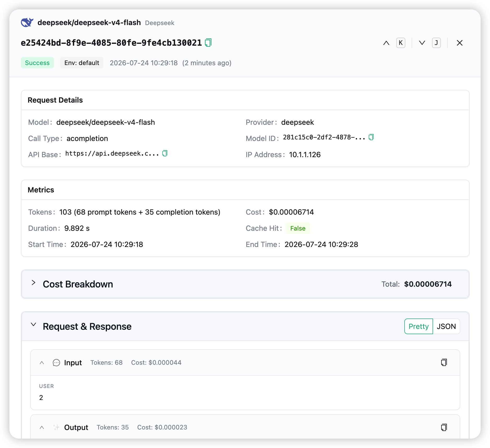Viewport: 490px width, 448px height.
Task: Copy the Output content
Action: tap(444, 427)
